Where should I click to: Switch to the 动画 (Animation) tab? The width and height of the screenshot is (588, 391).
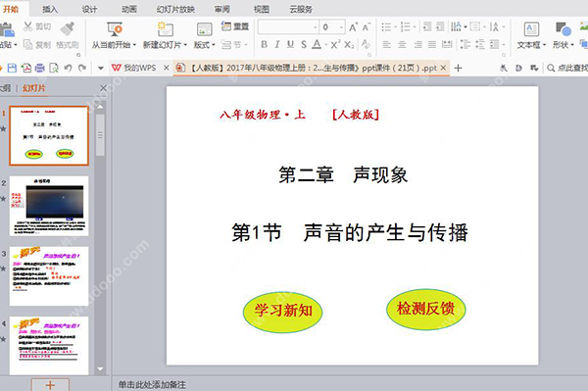[129, 9]
